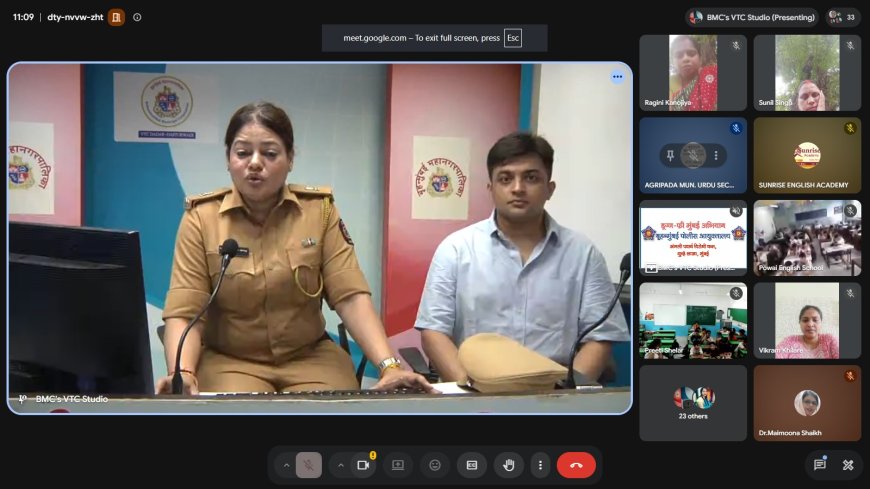870x489 pixels.
Task: Click the present screen icon
Action: pos(398,465)
